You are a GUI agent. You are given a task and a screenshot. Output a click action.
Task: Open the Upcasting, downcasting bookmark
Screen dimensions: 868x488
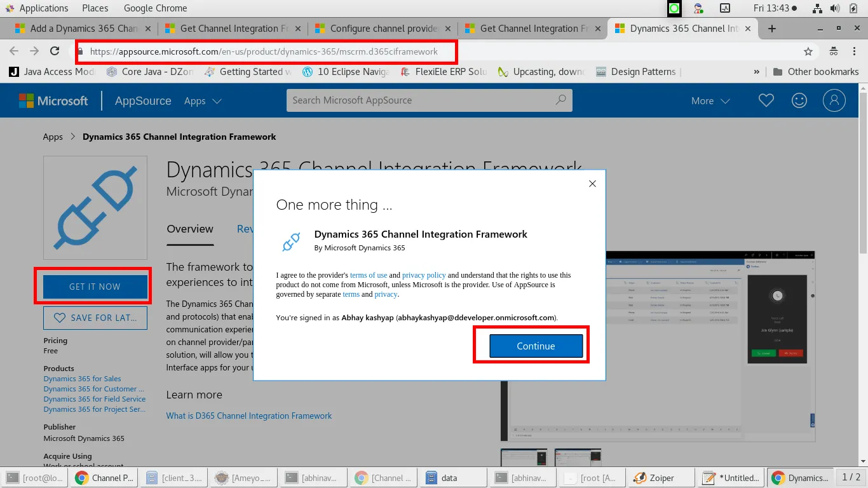541,72
